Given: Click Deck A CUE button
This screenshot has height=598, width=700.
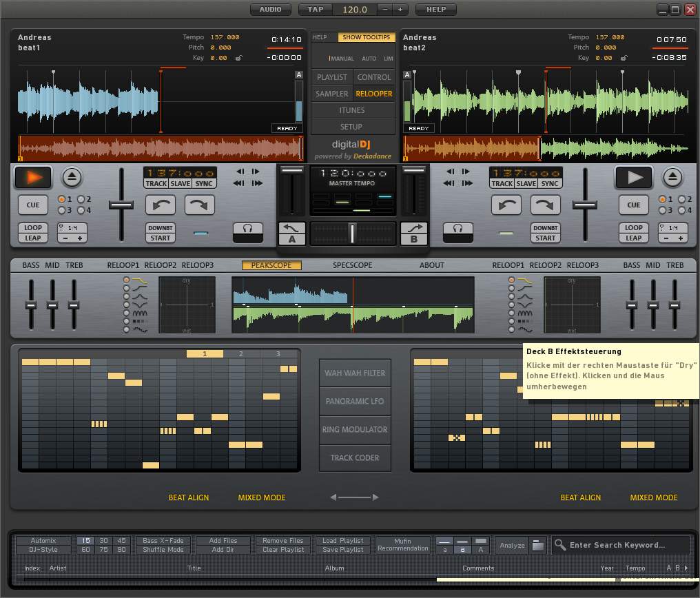Looking at the screenshot, I should click(33, 205).
